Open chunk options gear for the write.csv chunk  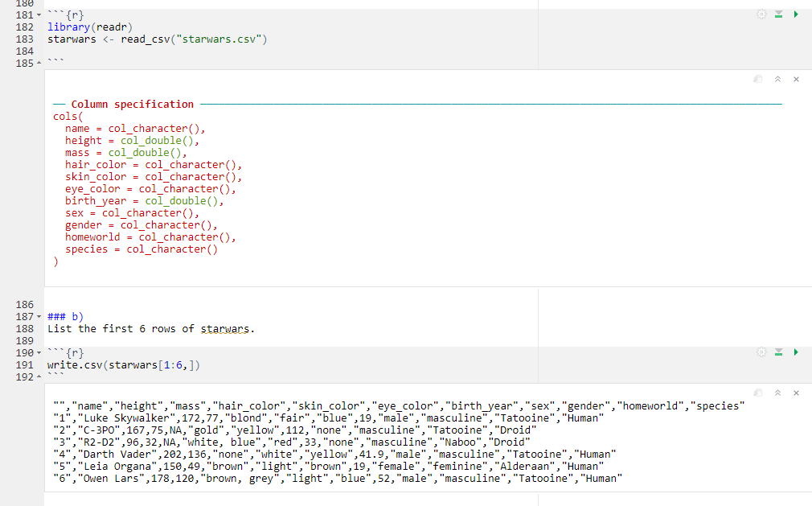(x=761, y=352)
